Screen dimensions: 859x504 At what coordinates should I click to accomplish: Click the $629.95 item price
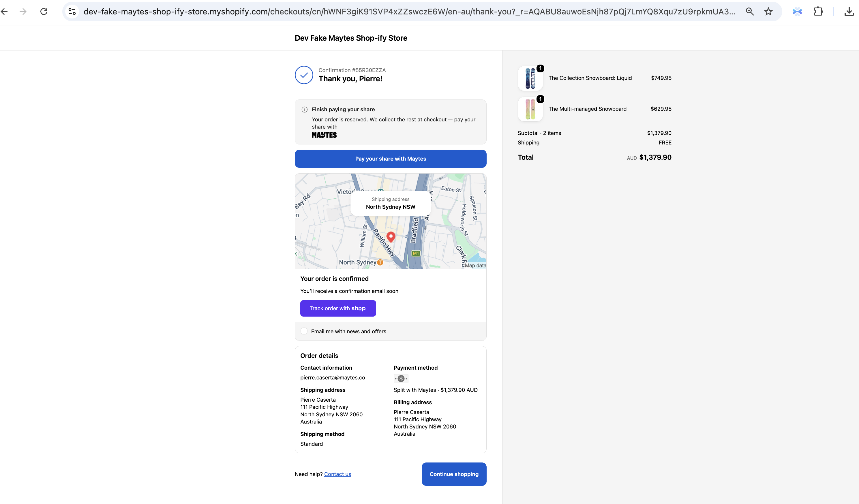(661, 109)
